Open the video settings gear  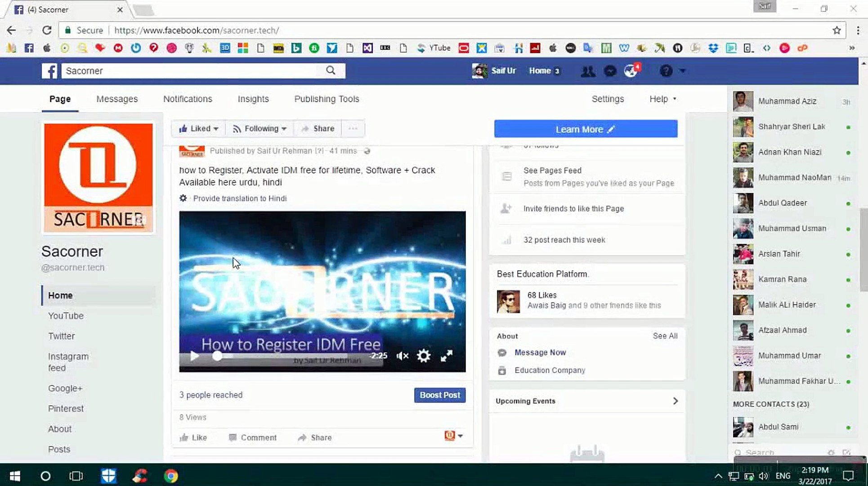[x=424, y=356]
